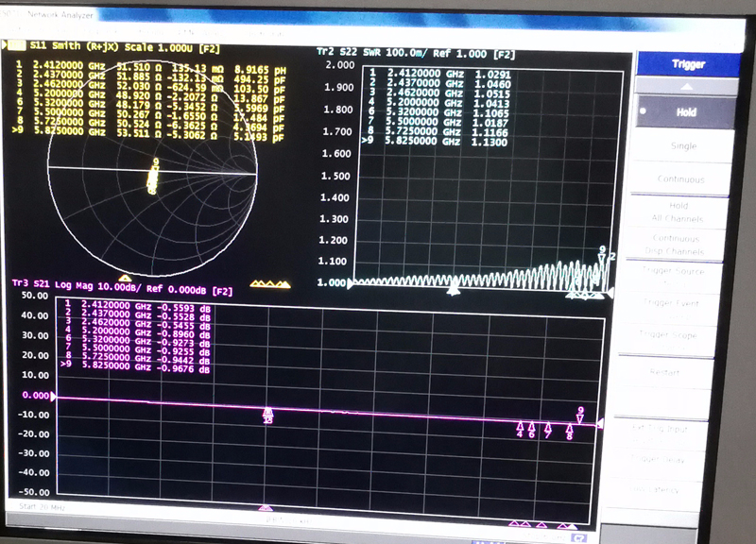Select Continuous trigger mode

click(x=684, y=179)
